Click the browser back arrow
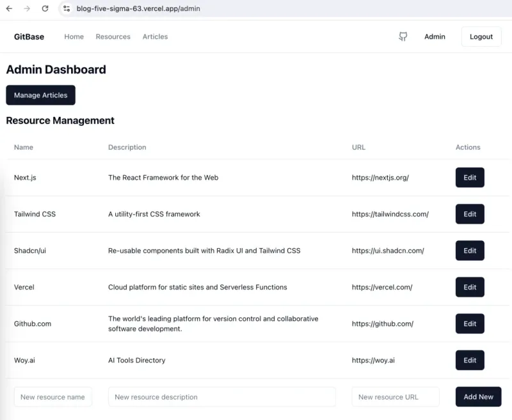This screenshot has width=512, height=420. (x=9, y=8)
